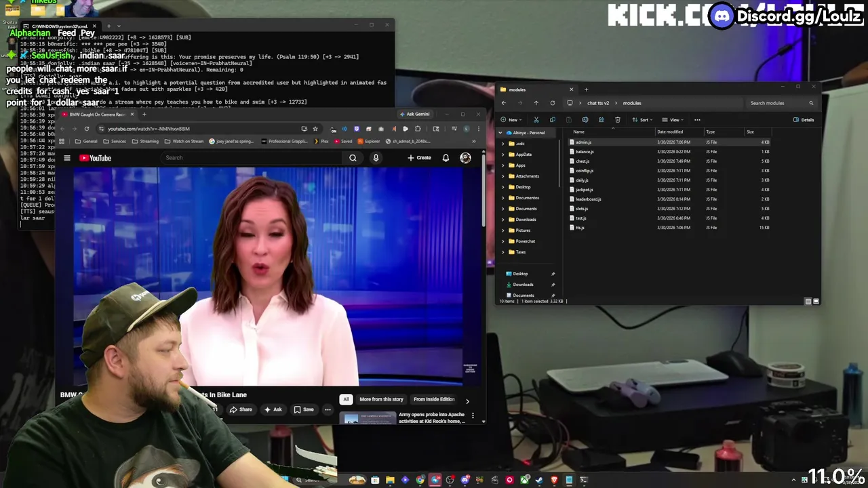Show more YouTube filter chips arrow
The height and width of the screenshot is (488, 868).
[x=467, y=401]
